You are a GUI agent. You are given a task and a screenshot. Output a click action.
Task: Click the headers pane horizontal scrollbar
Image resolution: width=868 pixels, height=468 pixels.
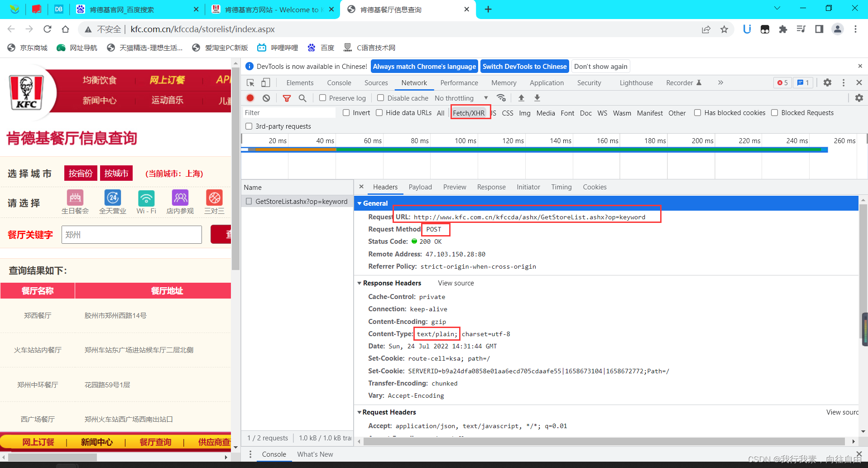pyautogui.click(x=604, y=441)
